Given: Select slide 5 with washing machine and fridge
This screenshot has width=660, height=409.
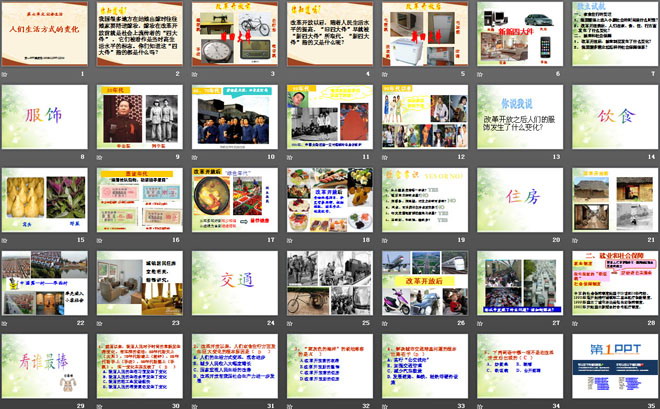Looking at the screenshot, I should 425,34.
